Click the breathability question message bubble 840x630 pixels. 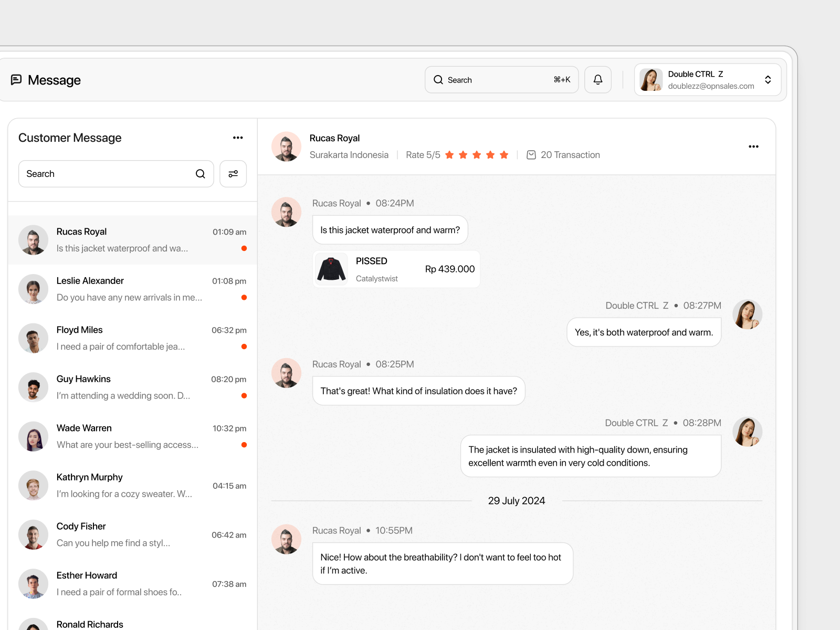click(443, 564)
